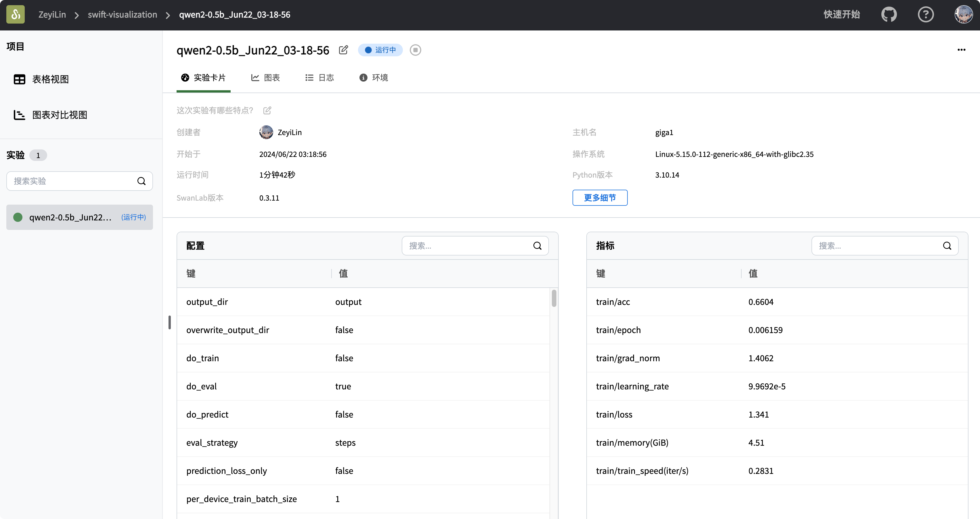Image resolution: width=980 pixels, height=519 pixels.
Task: Click the 快速开始 link
Action: pos(841,14)
